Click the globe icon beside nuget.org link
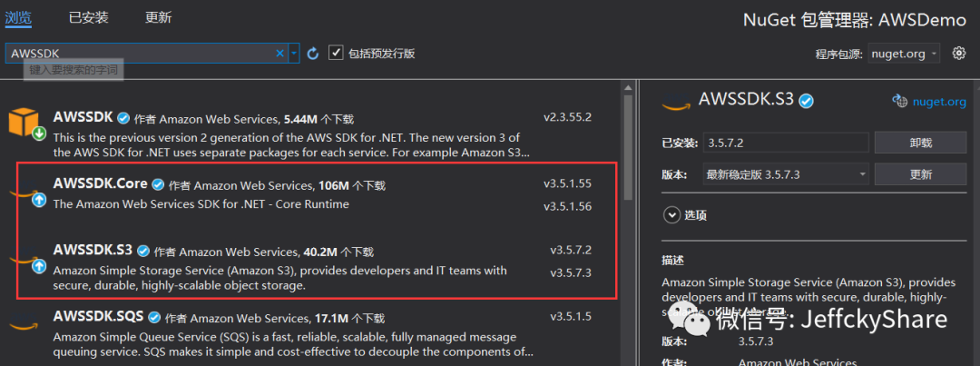The image size is (980, 366). coord(899,101)
